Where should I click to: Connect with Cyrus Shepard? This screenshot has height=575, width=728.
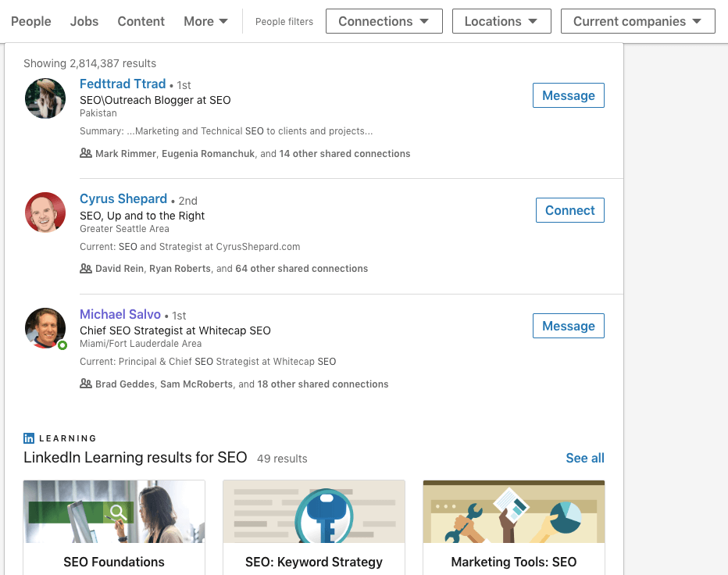coord(569,209)
